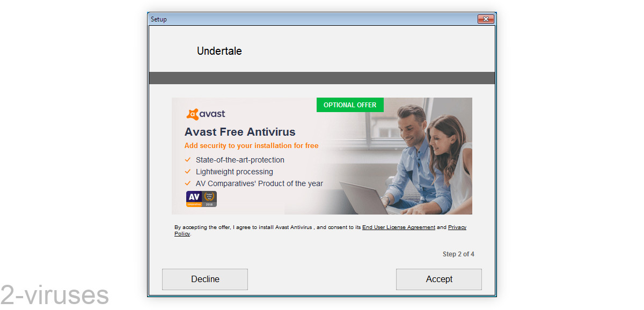Click the Avast Free Antivirus heading
Image resolution: width=644 pixels, height=310 pixels.
point(240,132)
